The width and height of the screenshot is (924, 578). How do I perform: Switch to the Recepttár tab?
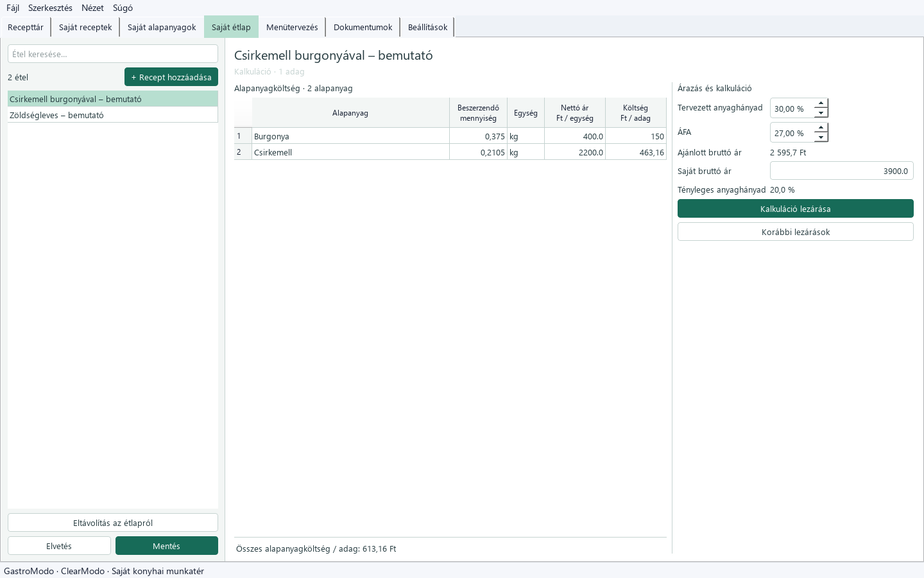point(26,27)
